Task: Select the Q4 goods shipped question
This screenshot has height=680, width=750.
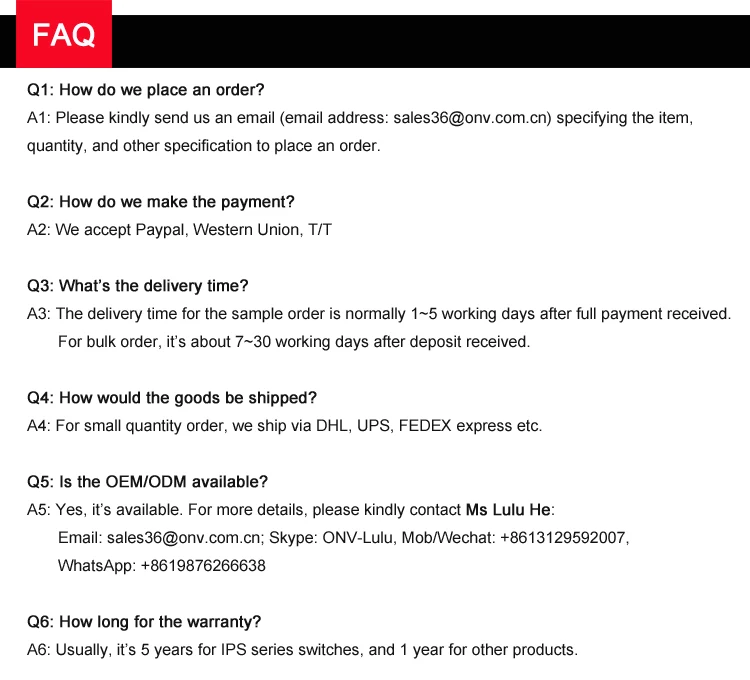Action: [172, 398]
